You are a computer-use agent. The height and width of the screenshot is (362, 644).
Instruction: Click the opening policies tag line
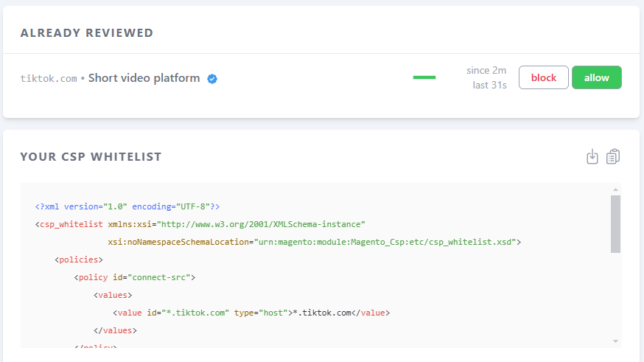tap(78, 260)
